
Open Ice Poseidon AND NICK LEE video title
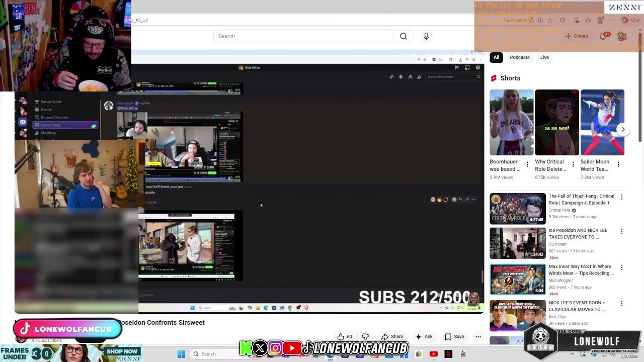pos(578,234)
